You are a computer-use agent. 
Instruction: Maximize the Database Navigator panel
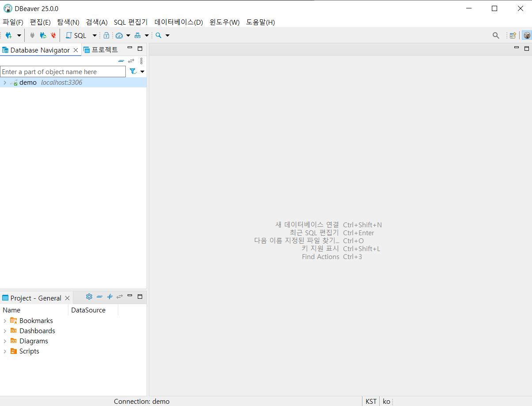click(x=140, y=49)
